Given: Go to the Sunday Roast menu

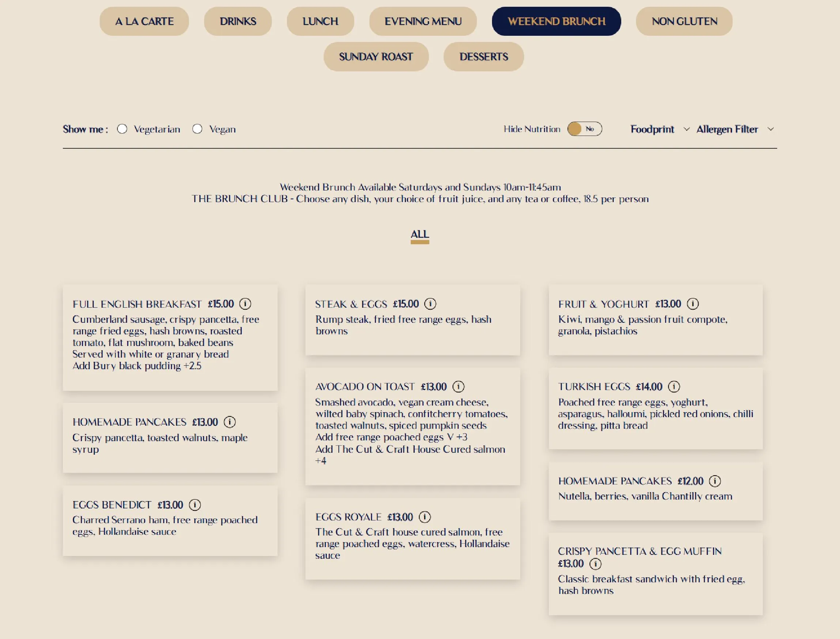Looking at the screenshot, I should (x=376, y=57).
